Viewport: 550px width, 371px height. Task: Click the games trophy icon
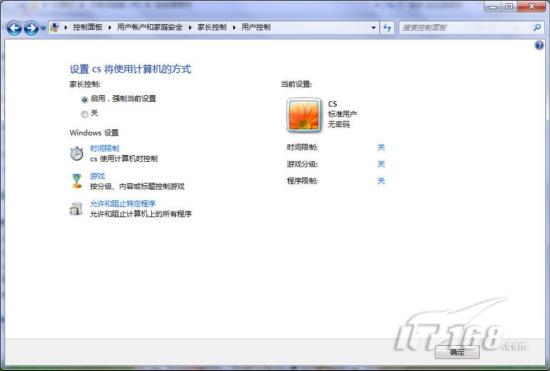76,181
